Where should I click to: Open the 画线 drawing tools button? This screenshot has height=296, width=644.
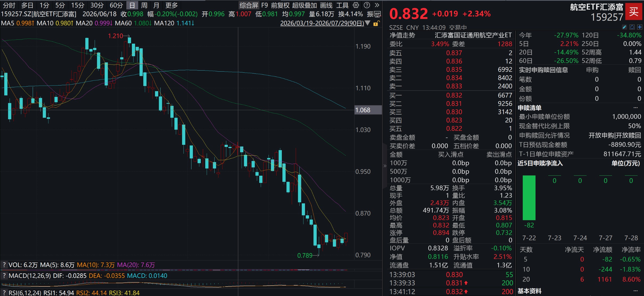click(326, 5)
